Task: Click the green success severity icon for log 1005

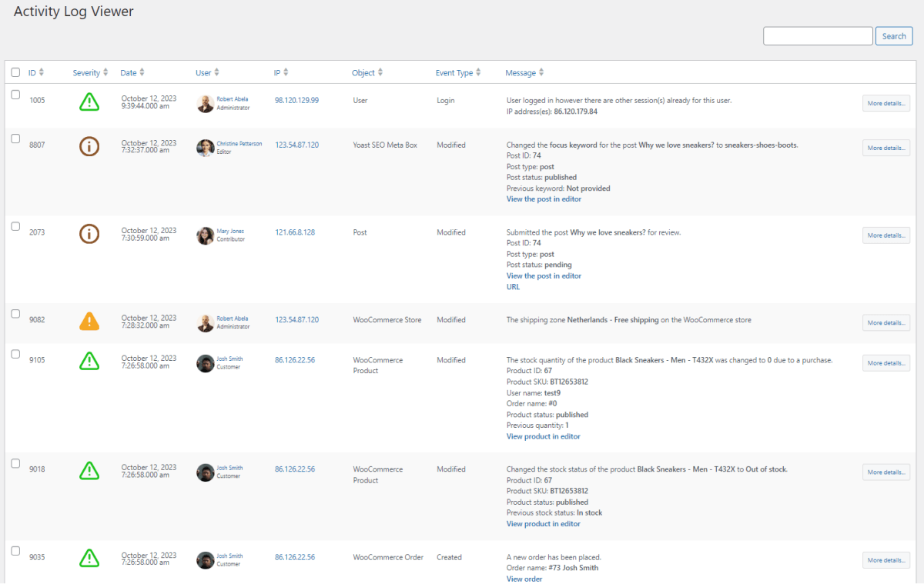Action: 89,101
